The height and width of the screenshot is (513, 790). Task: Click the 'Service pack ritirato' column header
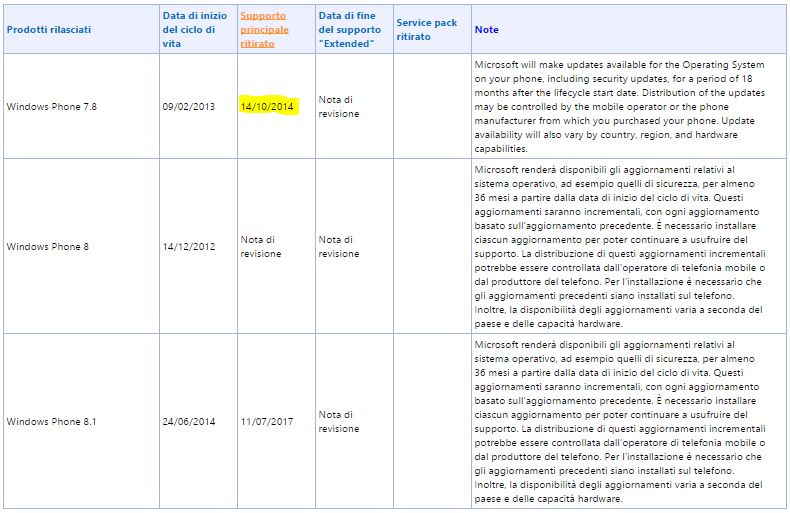[x=426, y=30]
